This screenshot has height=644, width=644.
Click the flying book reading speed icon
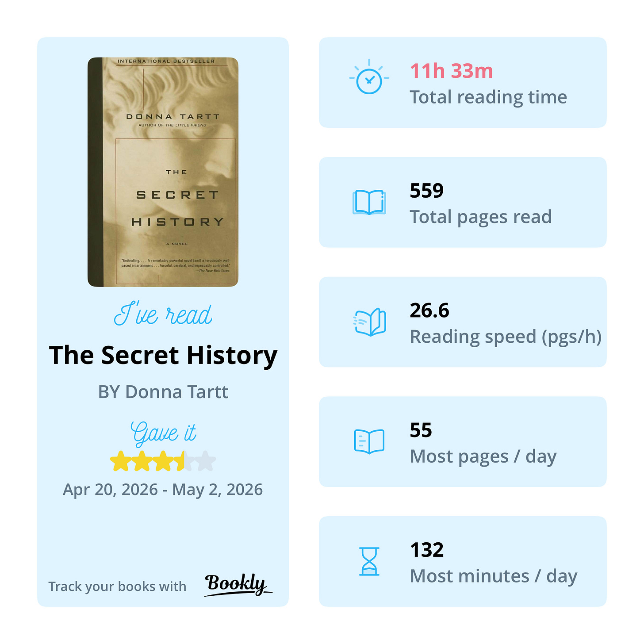click(x=369, y=322)
